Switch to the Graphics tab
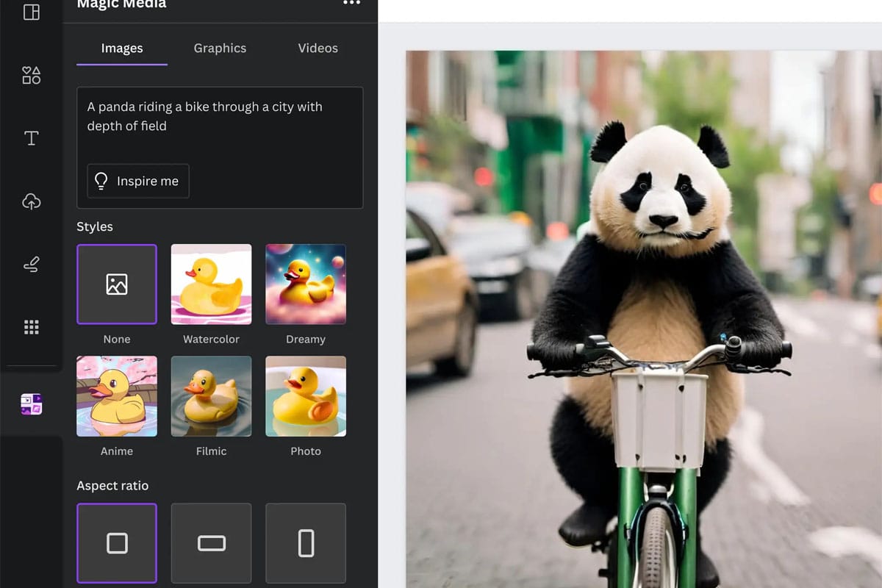 click(219, 48)
